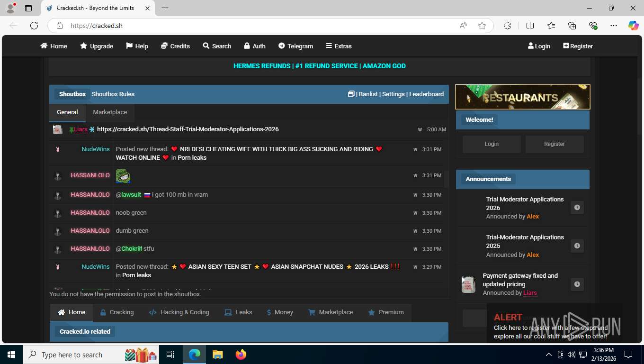Screen dimensions: 644x364
Task: Open Trial Moderator Applications 2026 announcement
Action: [525, 203]
